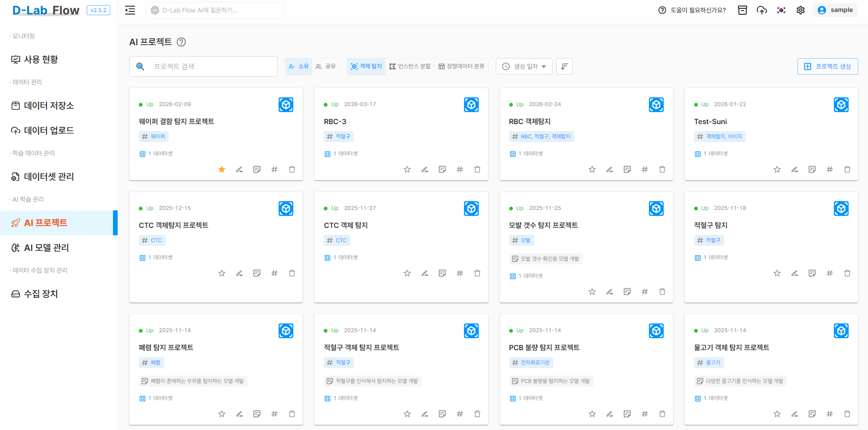The image size is (868, 430).
Task: Open 데이터 저장소 in the sidebar
Action: pos(59,106)
